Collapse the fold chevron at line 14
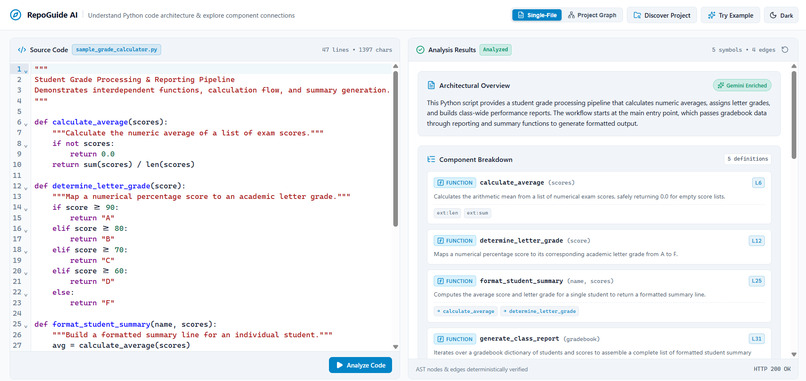The width and height of the screenshot is (806, 381). tap(26, 209)
